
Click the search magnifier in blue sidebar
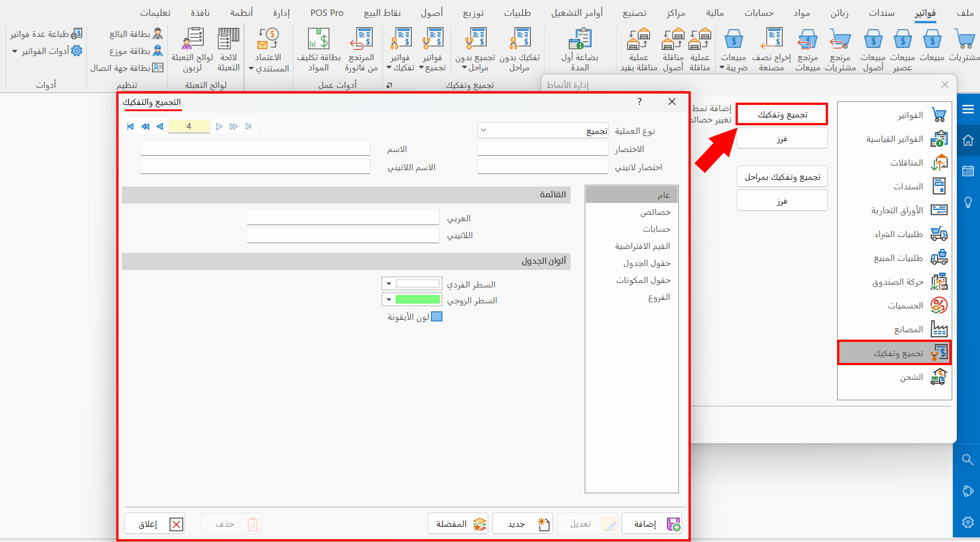(x=968, y=460)
